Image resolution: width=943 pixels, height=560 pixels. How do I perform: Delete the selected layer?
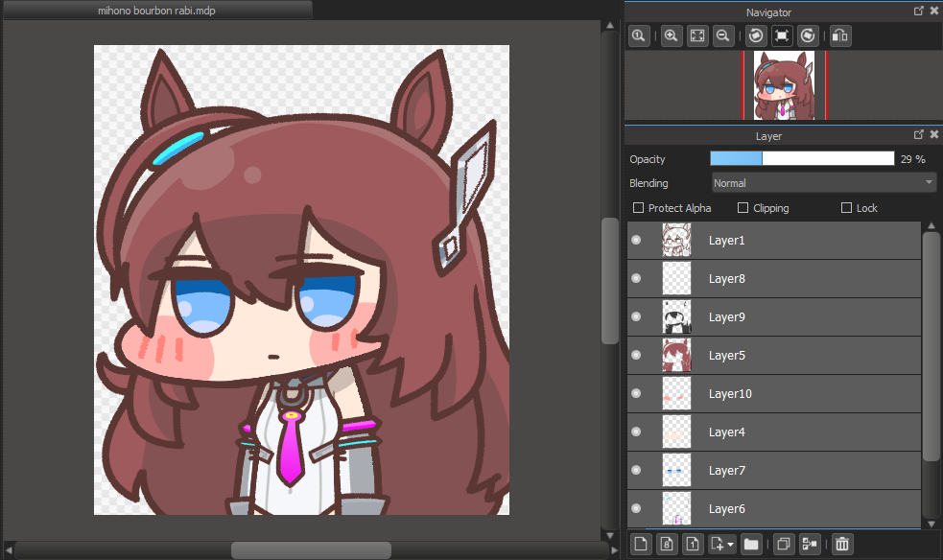click(x=842, y=545)
